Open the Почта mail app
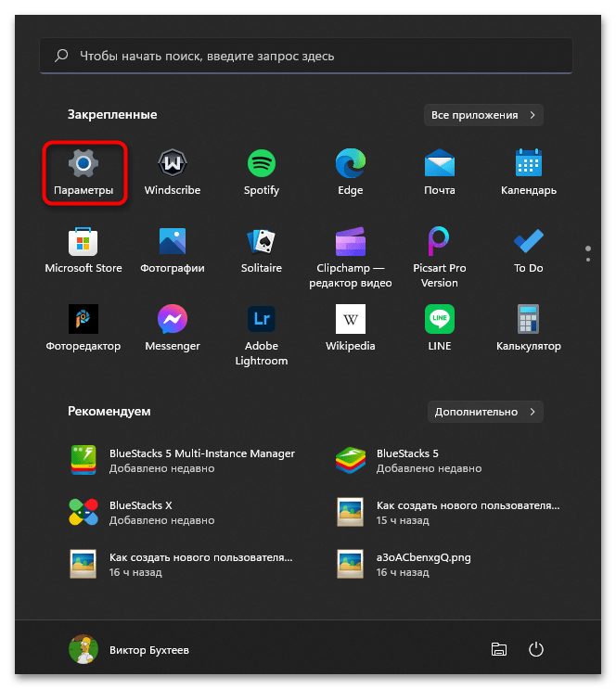The width and height of the screenshot is (616, 689). pos(439,172)
